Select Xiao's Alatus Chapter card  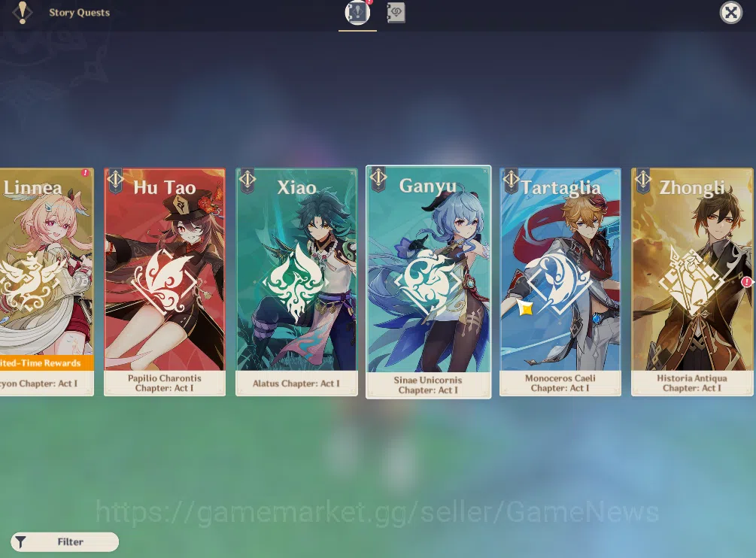pos(296,282)
